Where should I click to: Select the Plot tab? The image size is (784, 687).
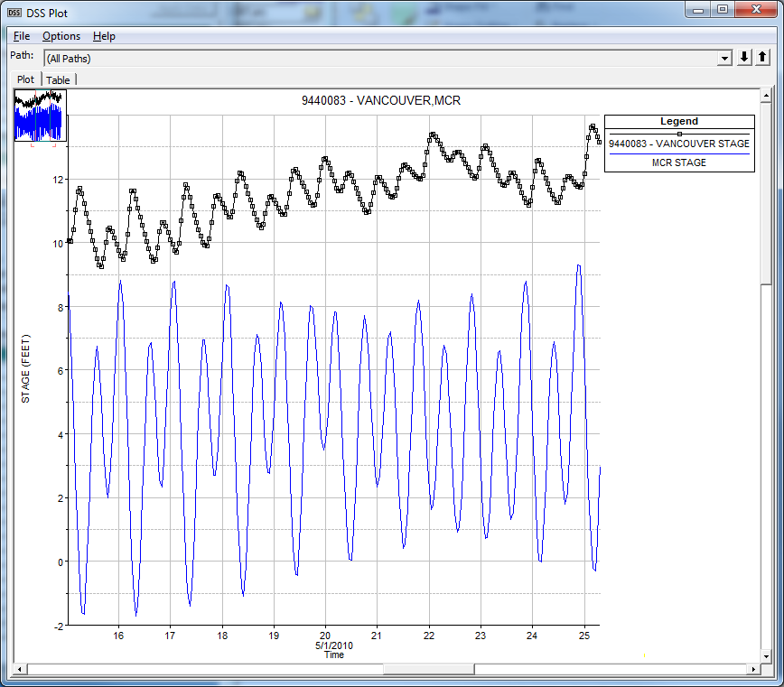pos(25,79)
